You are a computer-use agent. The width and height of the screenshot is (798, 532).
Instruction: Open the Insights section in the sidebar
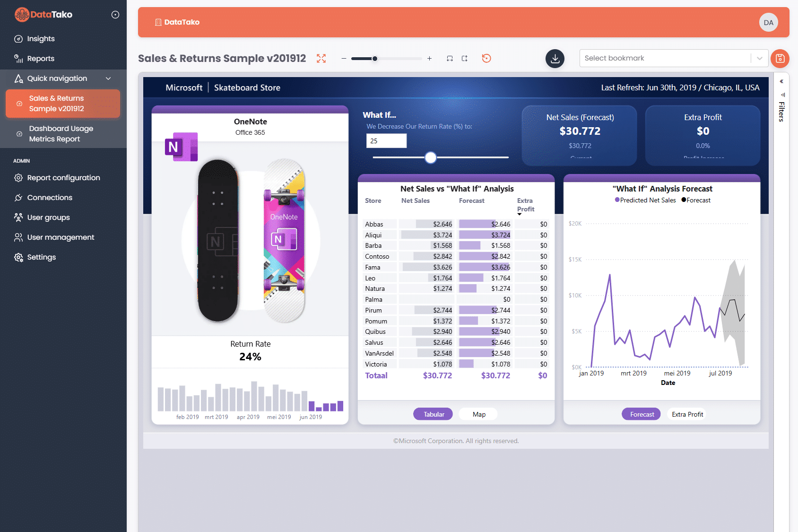click(40, 38)
